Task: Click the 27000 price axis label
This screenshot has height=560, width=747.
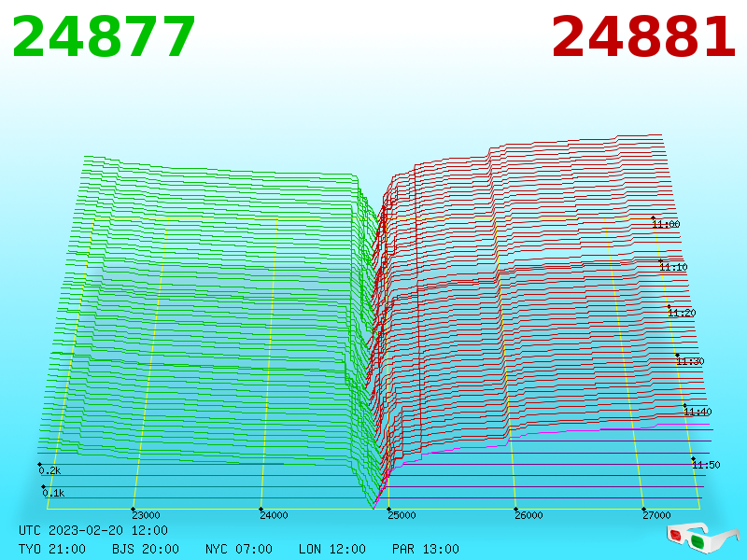Action: (656, 515)
